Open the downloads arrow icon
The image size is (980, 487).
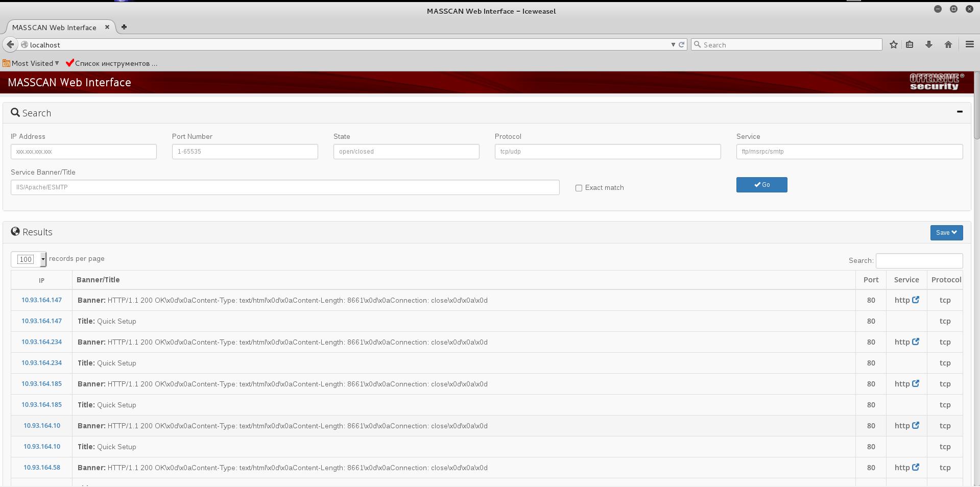[928, 45]
